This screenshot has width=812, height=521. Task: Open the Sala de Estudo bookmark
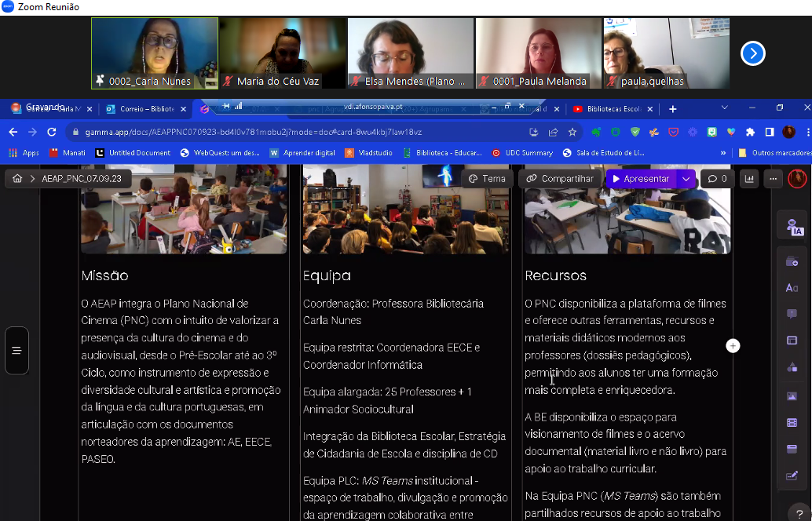click(x=603, y=153)
